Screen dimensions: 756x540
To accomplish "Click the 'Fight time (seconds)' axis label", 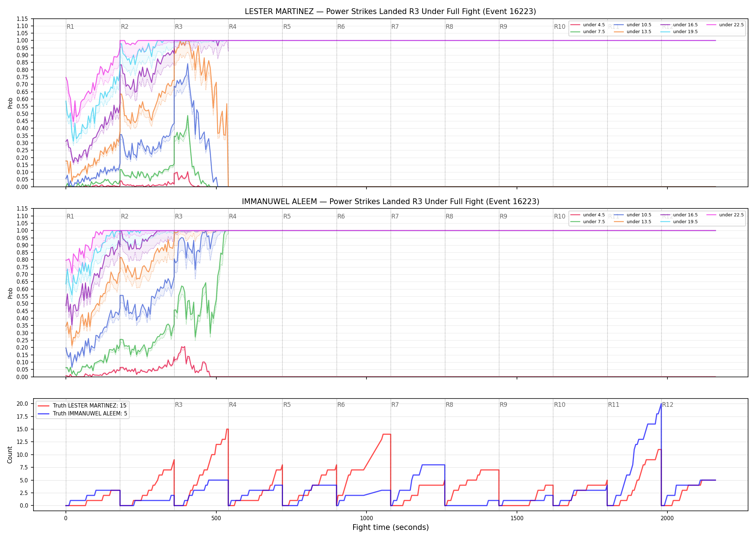I will (x=391, y=527).
